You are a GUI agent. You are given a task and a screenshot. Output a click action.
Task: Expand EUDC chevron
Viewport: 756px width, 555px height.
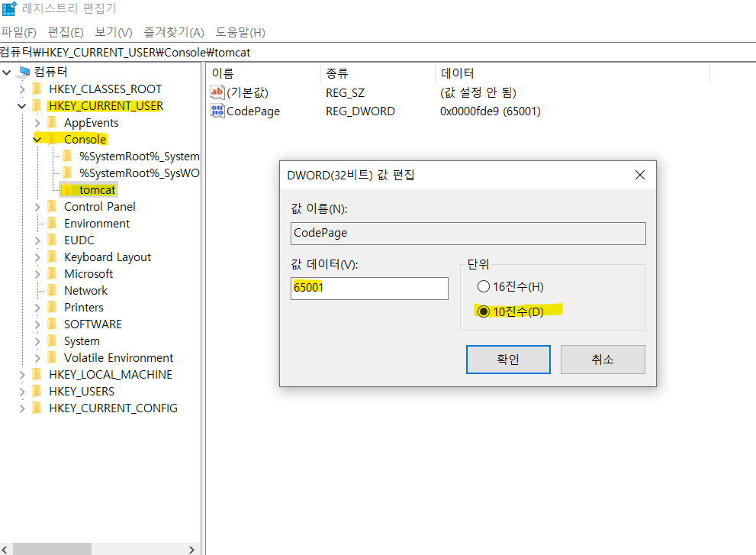pyautogui.click(x=37, y=240)
